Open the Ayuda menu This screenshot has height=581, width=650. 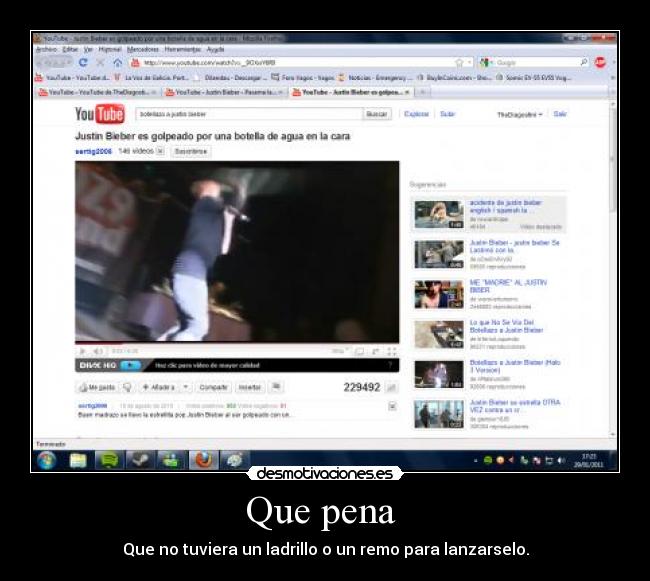point(216,49)
